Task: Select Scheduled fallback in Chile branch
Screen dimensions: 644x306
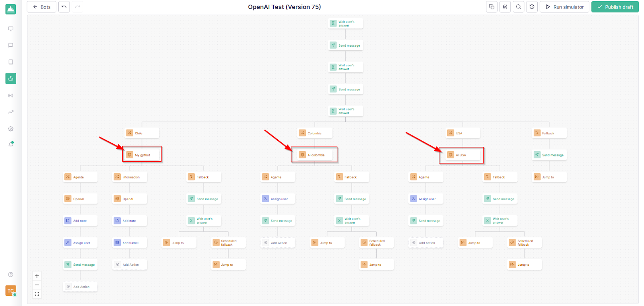Action: pos(228,243)
